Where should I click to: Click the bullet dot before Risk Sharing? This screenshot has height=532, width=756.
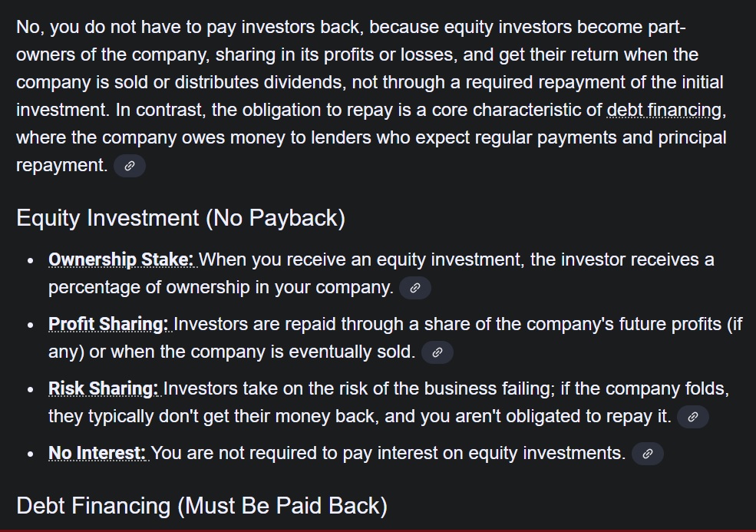tap(29, 390)
